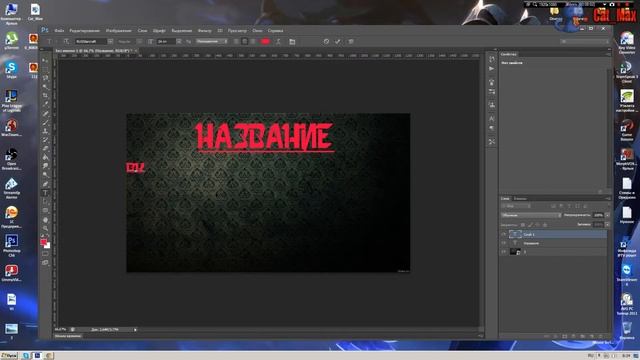Screen dimensions: 640x360
Task: Select the Brush tool
Action: click(45, 122)
